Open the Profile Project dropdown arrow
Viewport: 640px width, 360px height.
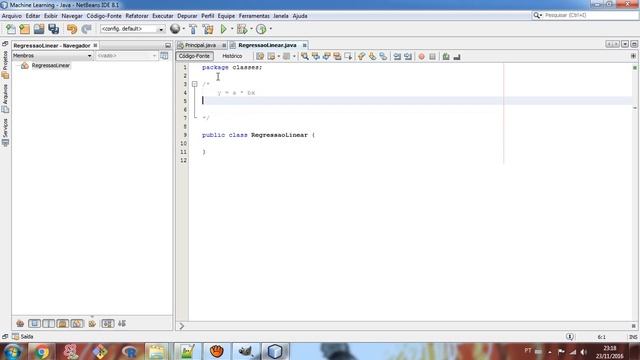pos(270,29)
